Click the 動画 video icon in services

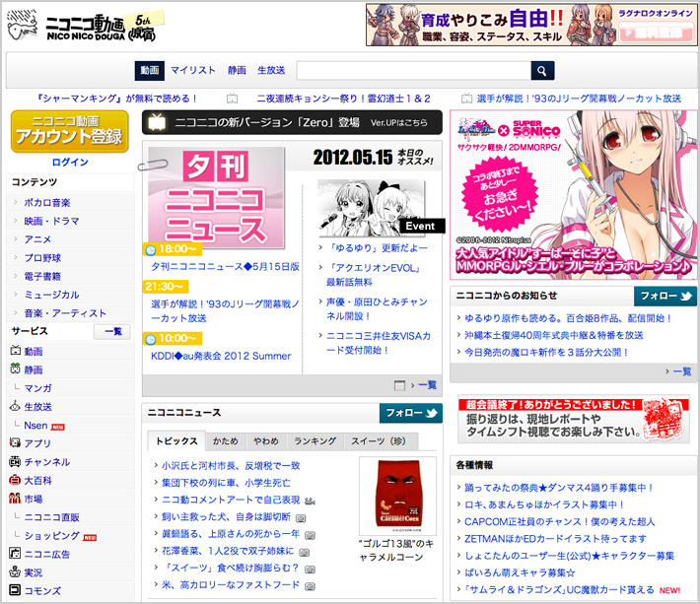tap(16, 351)
